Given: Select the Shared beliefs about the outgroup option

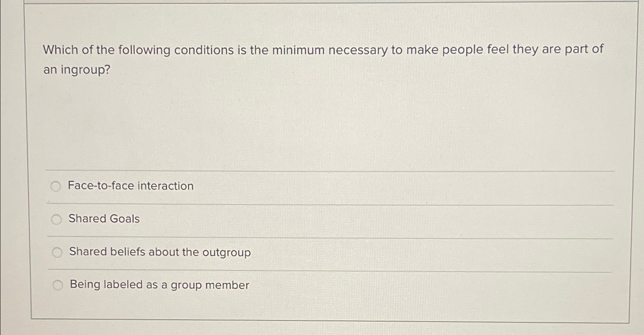Looking at the screenshot, I should tap(57, 252).
